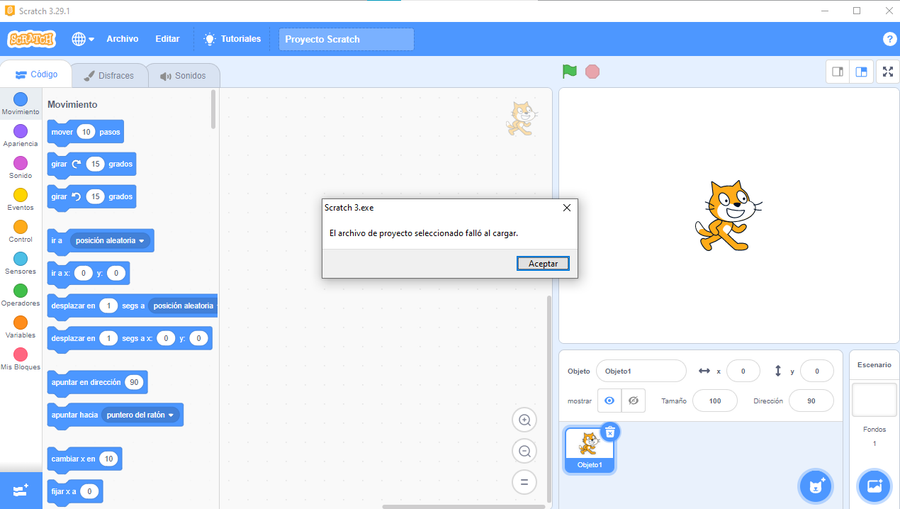The height and width of the screenshot is (509, 900).
Task: Click the cat sprite on the stage
Action: (x=728, y=216)
